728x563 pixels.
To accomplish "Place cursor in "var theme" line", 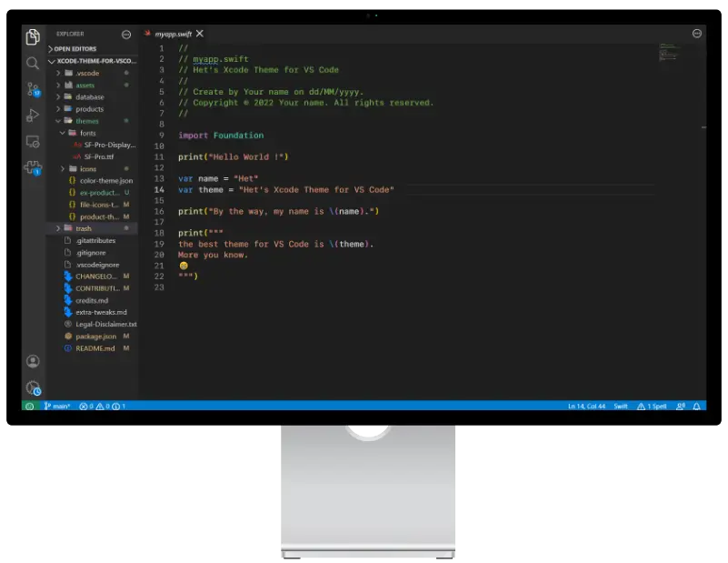I will click(286, 189).
